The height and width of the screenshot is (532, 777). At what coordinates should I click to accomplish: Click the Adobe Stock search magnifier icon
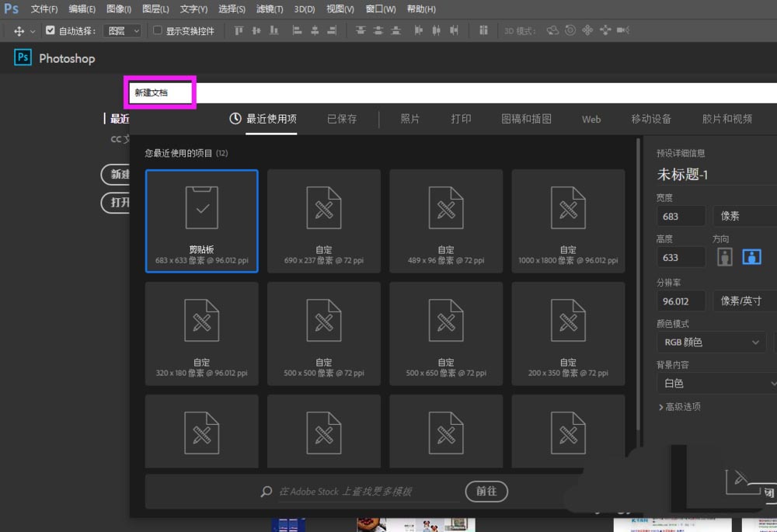coord(266,492)
